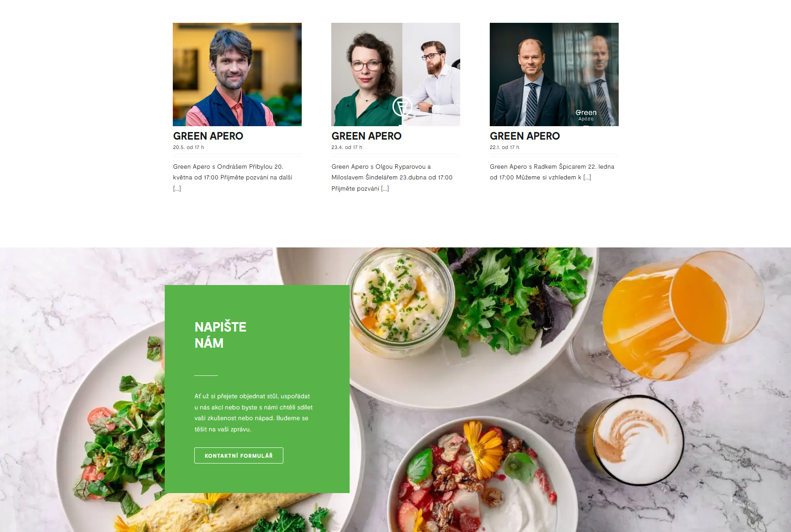791x532 pixels.
Task: Click the circular logo on the middle photo
Action: point(402,106)
